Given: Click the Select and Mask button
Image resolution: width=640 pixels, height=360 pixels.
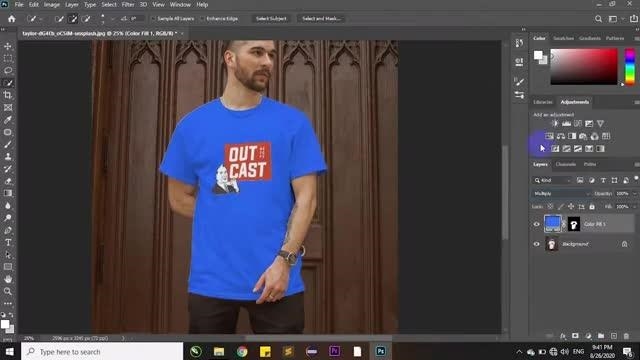Looking at the screenshot, I should pos(321,19).
